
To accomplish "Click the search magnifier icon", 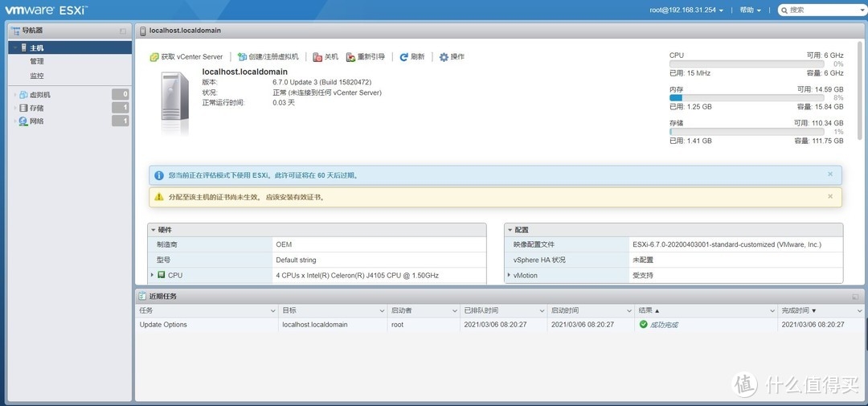I will [784, 10].
